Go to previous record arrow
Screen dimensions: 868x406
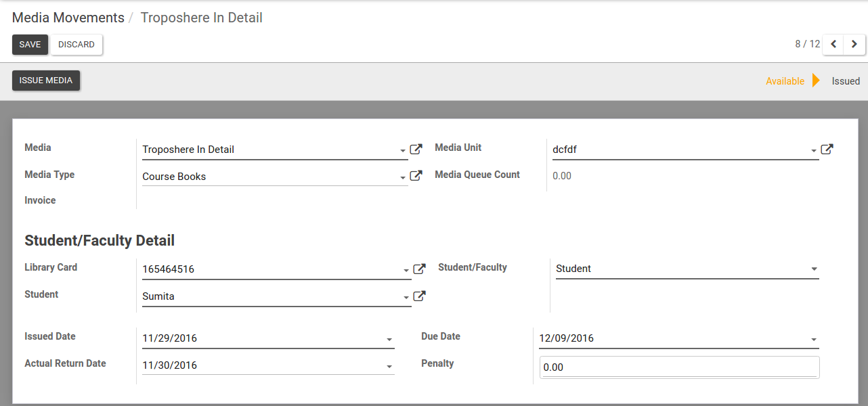point(834,45)
